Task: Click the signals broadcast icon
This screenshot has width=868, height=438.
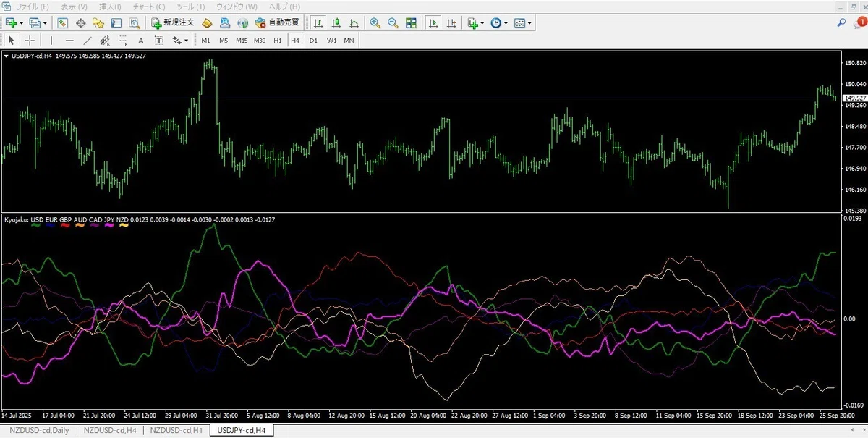Action: point(243,23)
